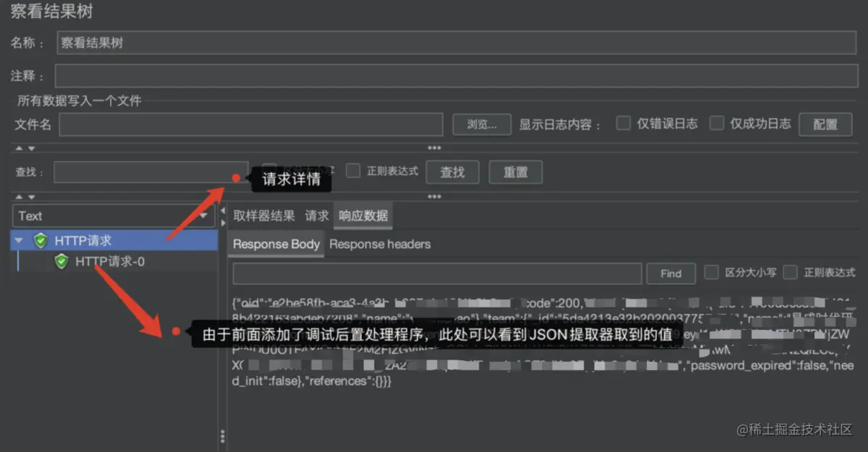Image resolution: width=868 pixels, height=452 pixels.
Task: Focus the response Find text field
Action: tap(438, 273)
